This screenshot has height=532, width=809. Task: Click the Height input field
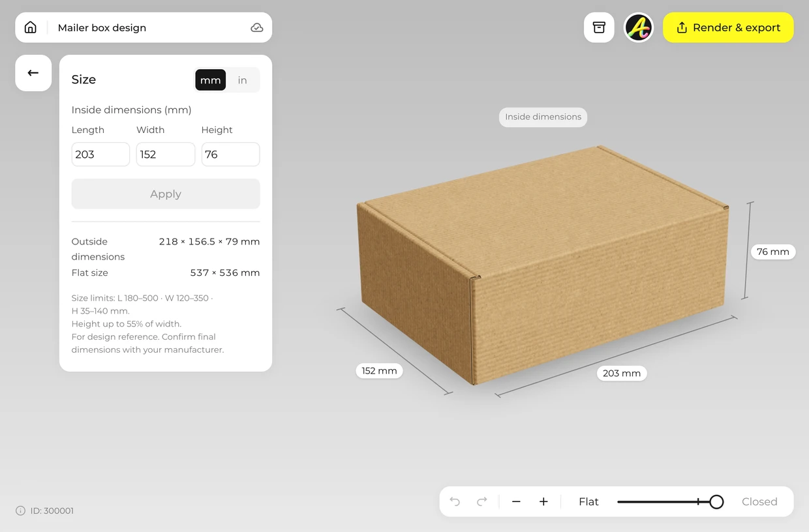coord(230,155)
